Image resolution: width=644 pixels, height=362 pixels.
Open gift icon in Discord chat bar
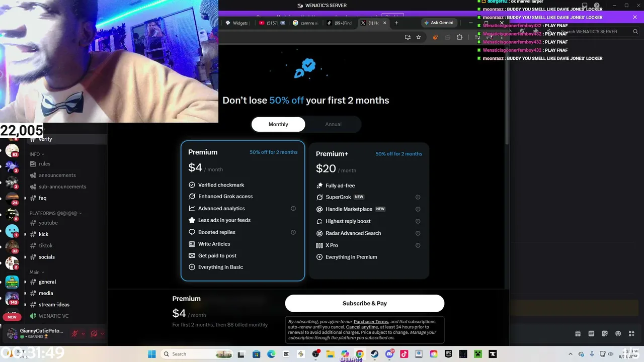(578, 333)
